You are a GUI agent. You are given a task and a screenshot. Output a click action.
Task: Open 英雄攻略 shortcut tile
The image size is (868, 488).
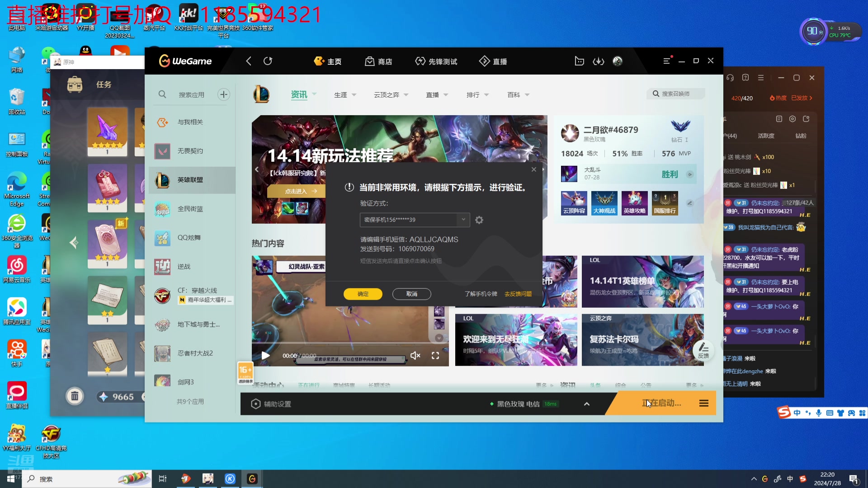pos(635,203)
